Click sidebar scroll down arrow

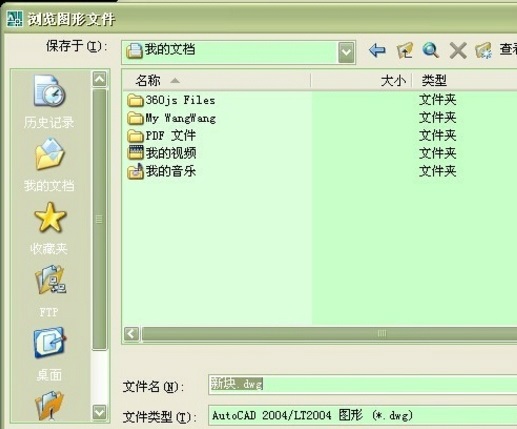coord(99,413)
